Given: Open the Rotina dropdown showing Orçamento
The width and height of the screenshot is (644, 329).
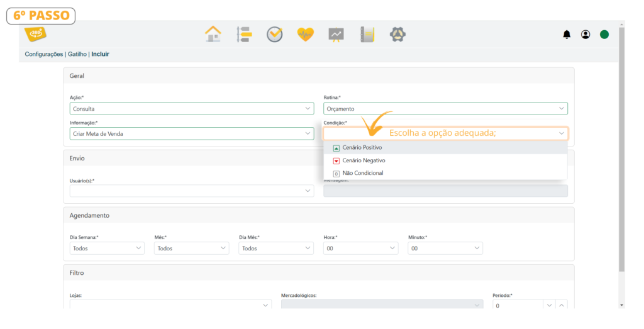Looking at the screenshot, I should [x=446, y=108].
